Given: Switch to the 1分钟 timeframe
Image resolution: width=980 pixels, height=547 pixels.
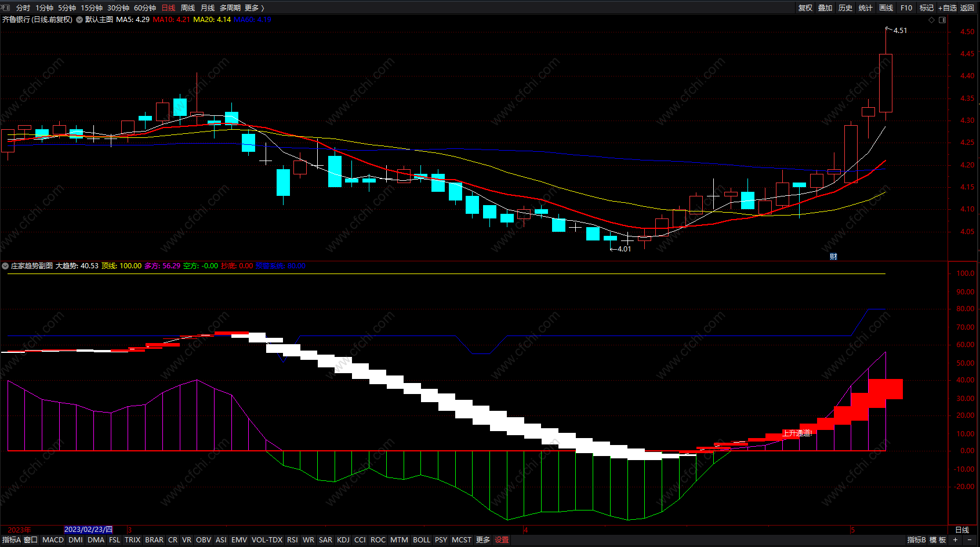Looking at the screenshot, I should click(44, 8).
